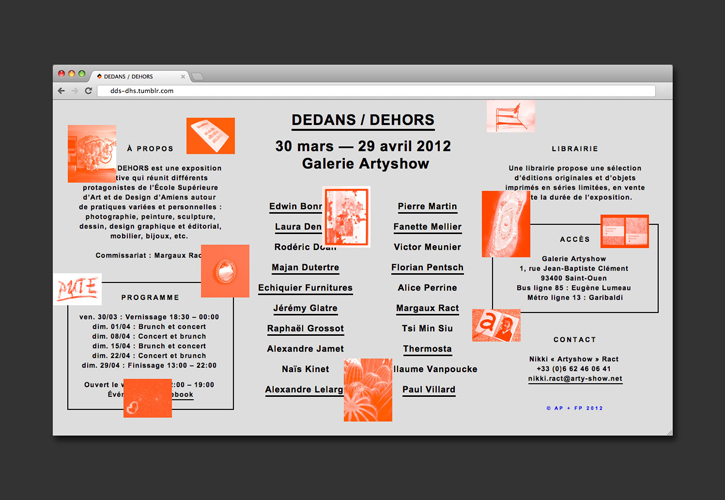Click the browser forward arrow
This screenshot has height=500, width=725.
pos(75,91)
